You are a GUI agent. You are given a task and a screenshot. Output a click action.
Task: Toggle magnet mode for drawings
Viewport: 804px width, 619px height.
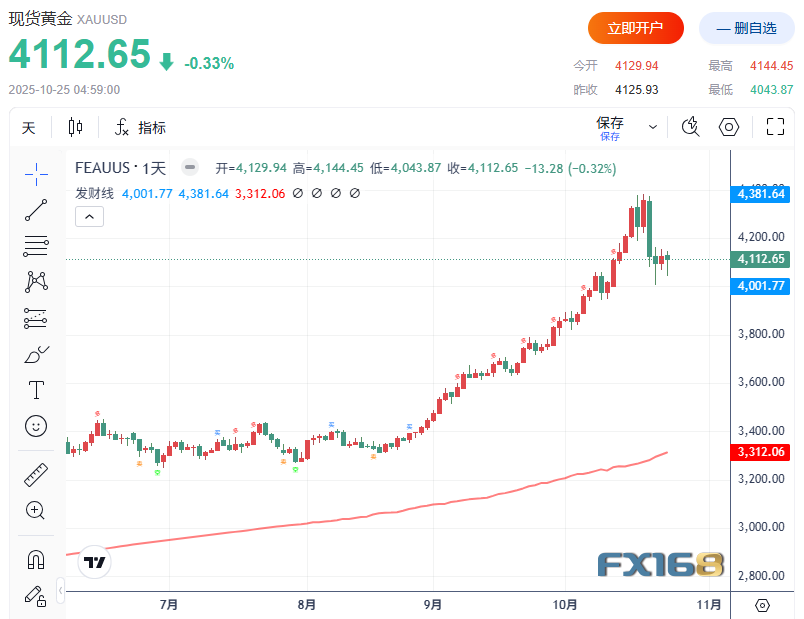(36, 559)
